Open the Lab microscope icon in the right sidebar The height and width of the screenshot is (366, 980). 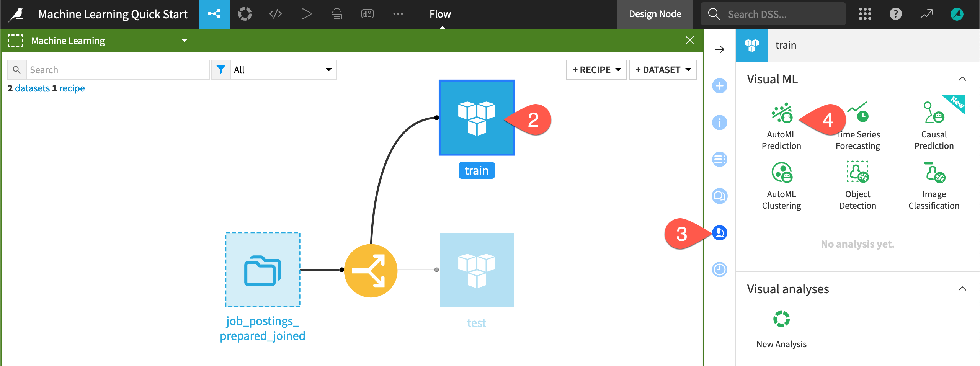(720, 233)
